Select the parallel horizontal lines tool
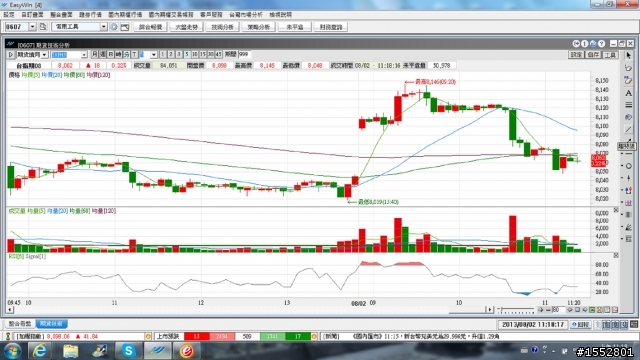This screenshot has width=640, height=360. [629, 105]
